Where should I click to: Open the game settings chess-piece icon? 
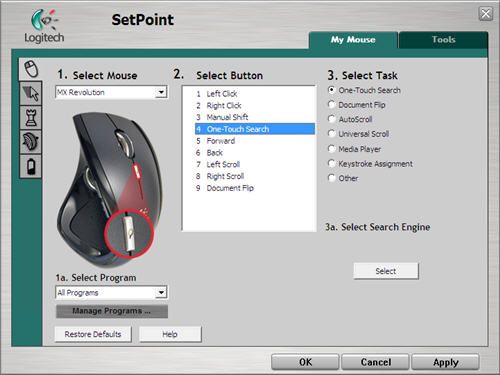(x=31, y=118)
